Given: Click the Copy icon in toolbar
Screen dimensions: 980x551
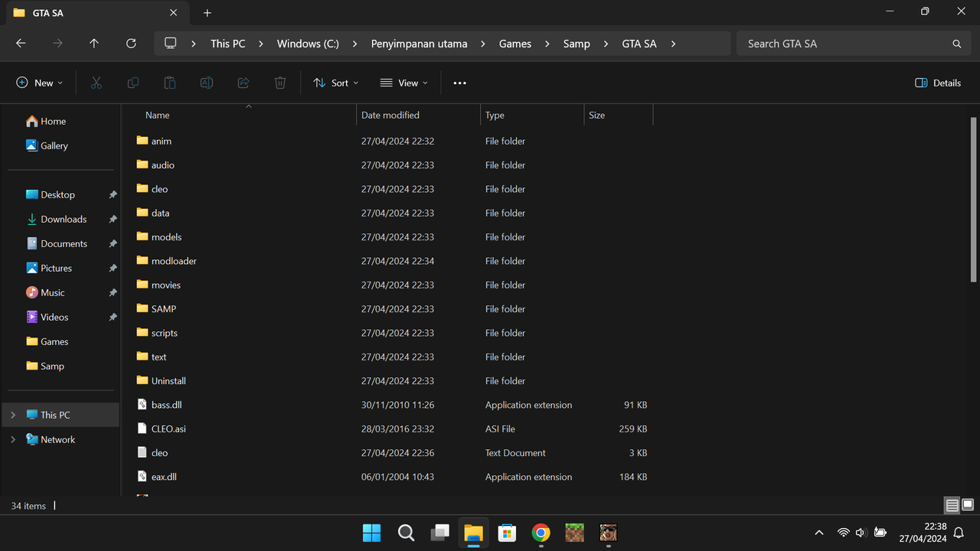Looking at the screenshot, I should click(133, 83).
